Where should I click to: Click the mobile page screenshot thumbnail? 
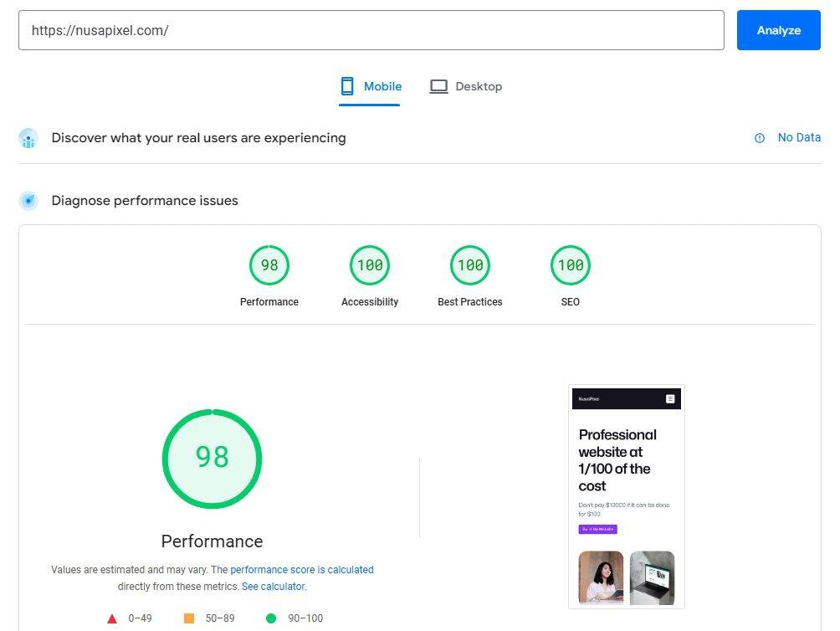626,496
